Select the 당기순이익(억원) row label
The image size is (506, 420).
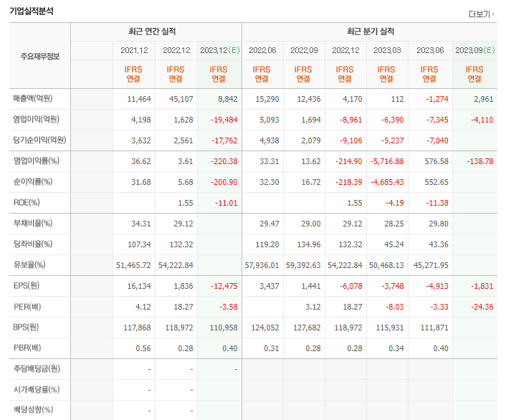(x=39, y=140)
